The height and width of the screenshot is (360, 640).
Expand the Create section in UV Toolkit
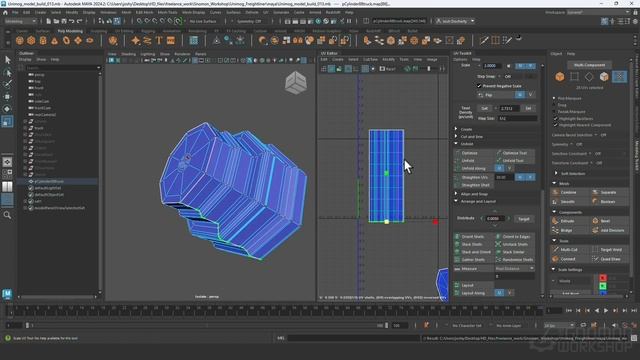pos(456,129)
